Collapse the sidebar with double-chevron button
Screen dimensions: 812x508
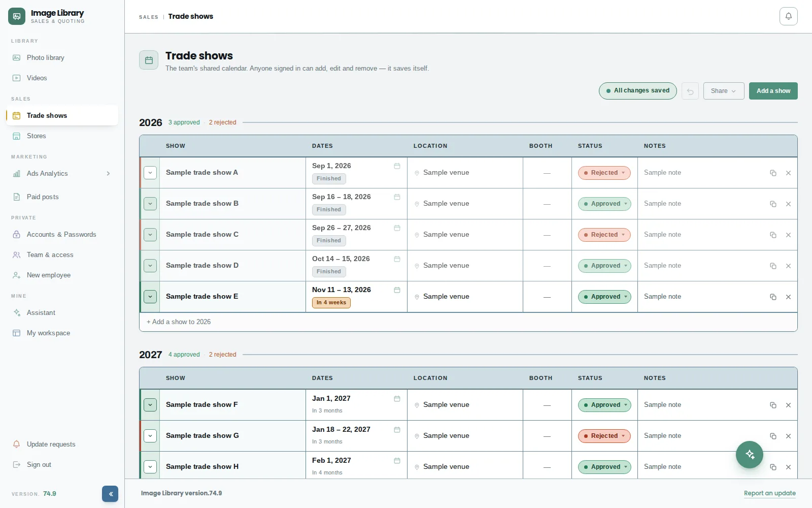point(110,494)
